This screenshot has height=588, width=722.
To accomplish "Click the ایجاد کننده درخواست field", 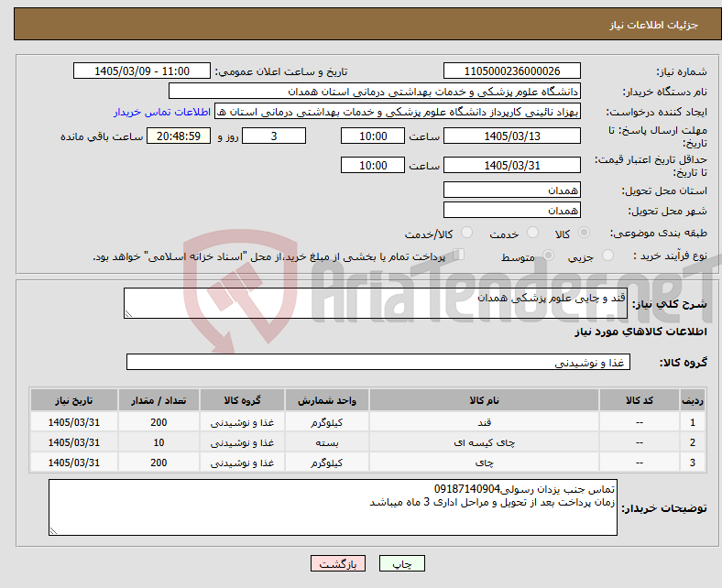I will [398, 112].
